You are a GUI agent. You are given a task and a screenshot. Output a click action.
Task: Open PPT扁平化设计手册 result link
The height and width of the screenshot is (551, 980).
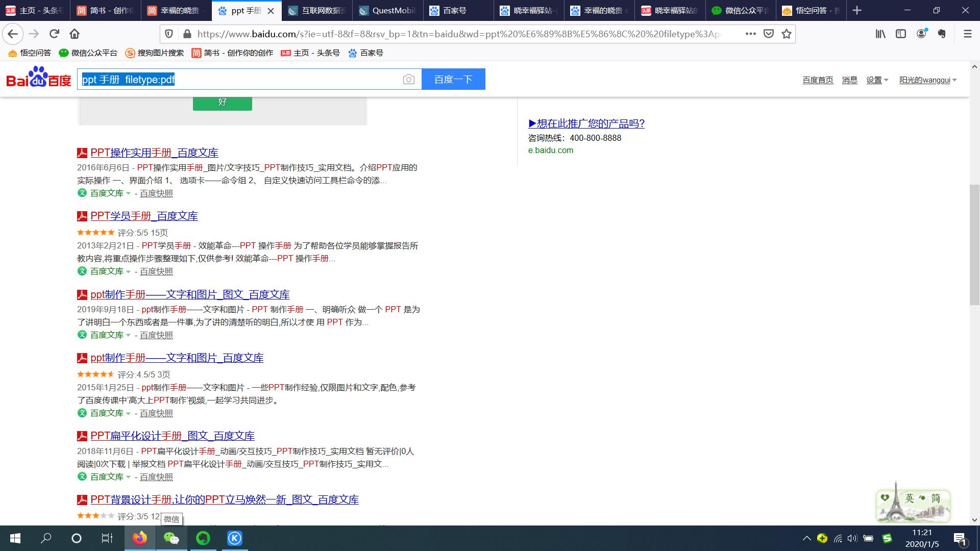(x=173, y=436)
